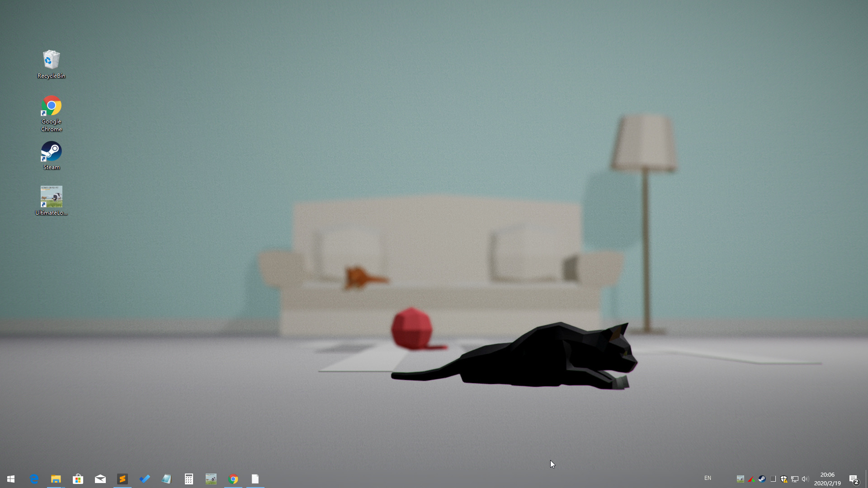Open Microsoft To Do from the taskbar
Screen dimensions: 868x488
click(x=145, y=479)
